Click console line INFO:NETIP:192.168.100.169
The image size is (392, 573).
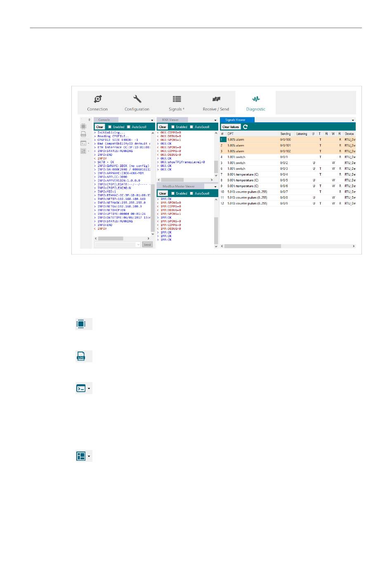click(x=120, y=199)
